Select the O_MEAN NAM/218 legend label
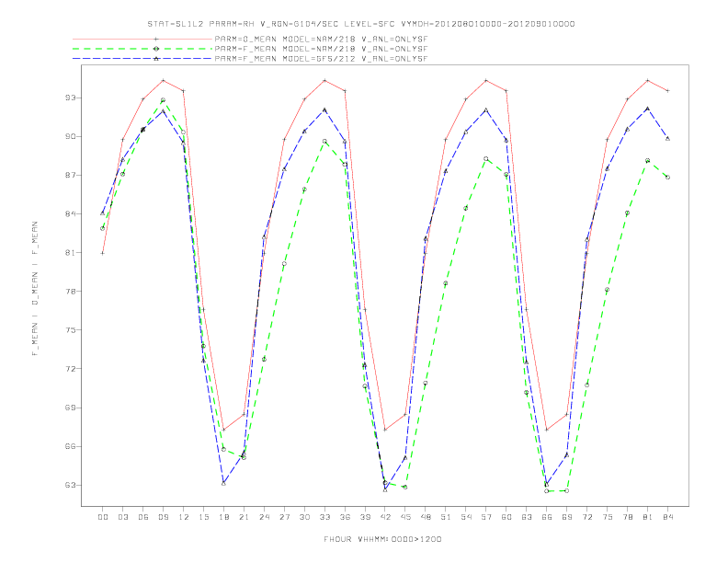This screenshot has width=728, height=563. point(321,39)
